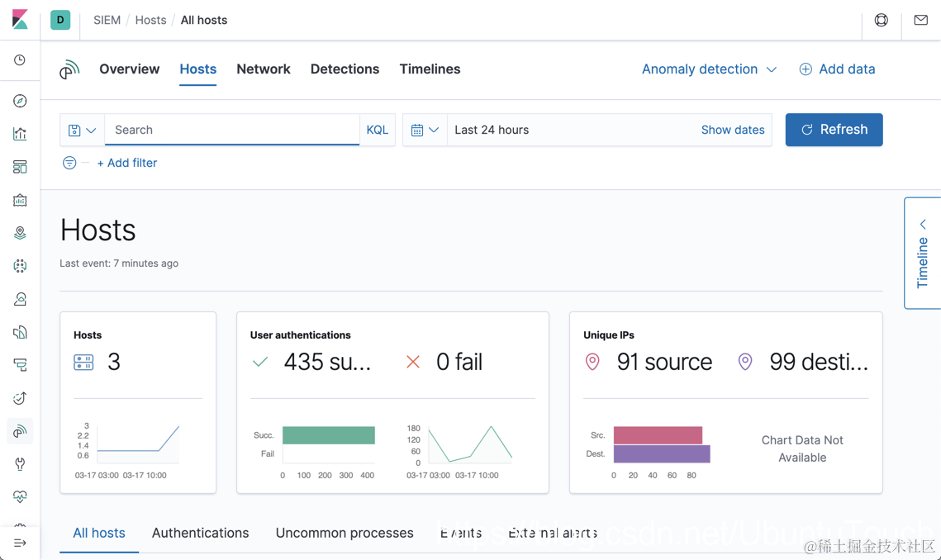Open the help menu icon

click(x=881, y=20)
